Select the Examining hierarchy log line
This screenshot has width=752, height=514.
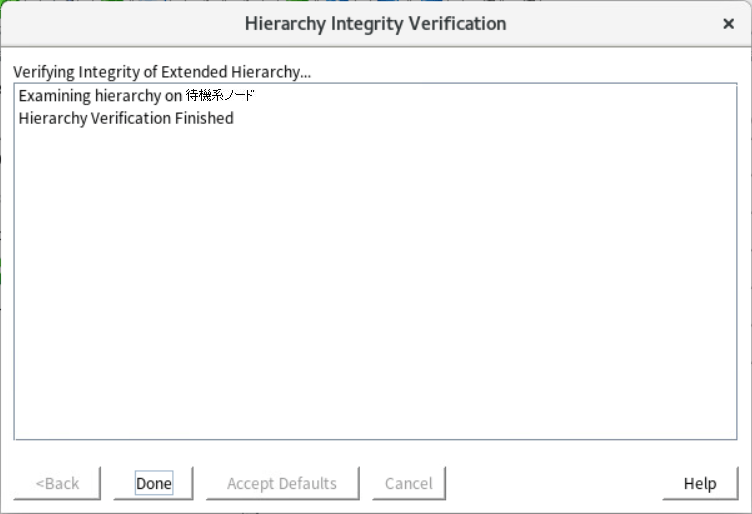point(137,96)
